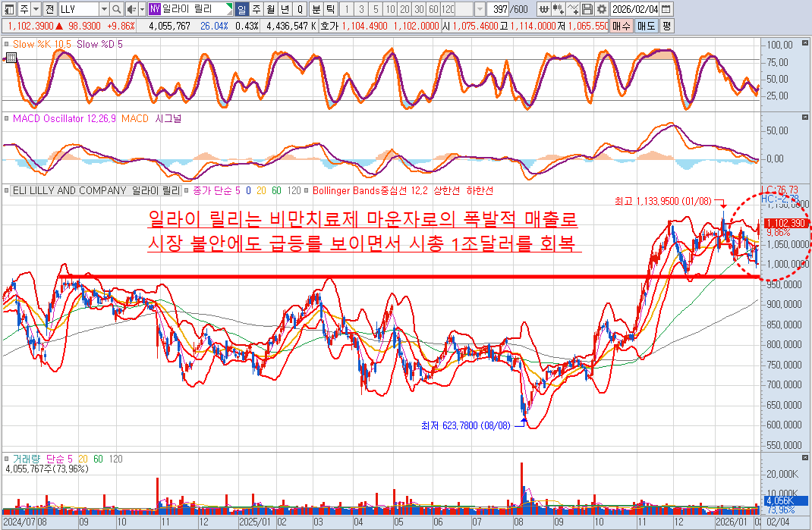Click the 397 bar count input field
812x530 pixels.
499,9
